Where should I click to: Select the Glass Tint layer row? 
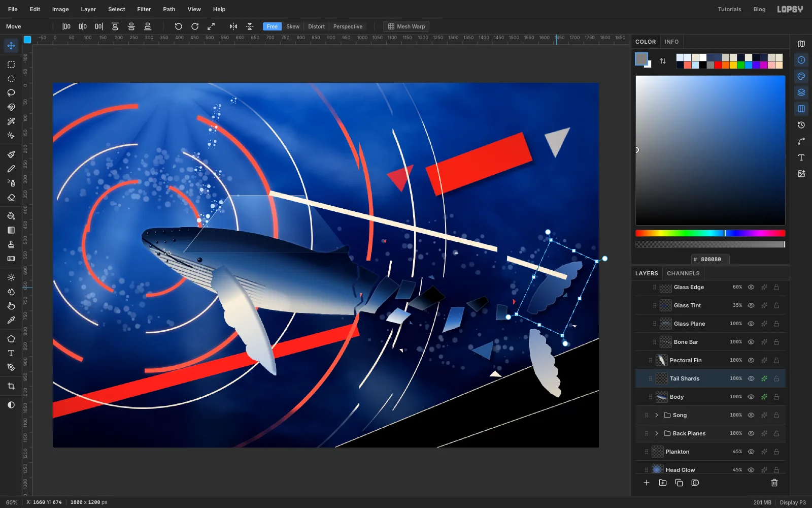coord(710,305)
